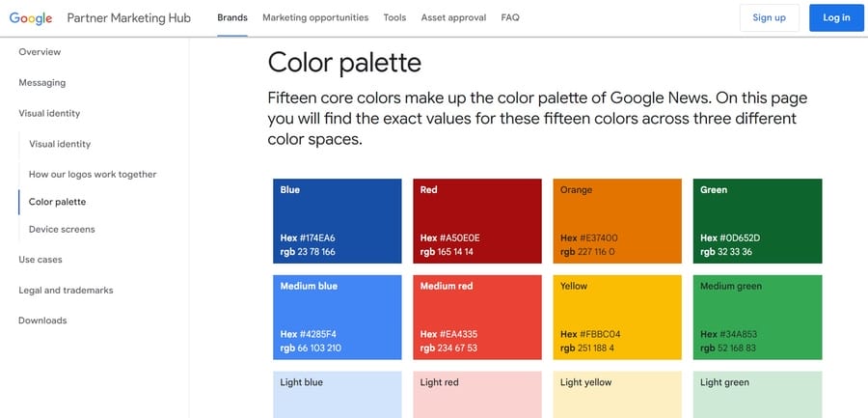Click rgb value 32 33 36
Viewport: 868px width, 418px height.
[x=735, y=252]
